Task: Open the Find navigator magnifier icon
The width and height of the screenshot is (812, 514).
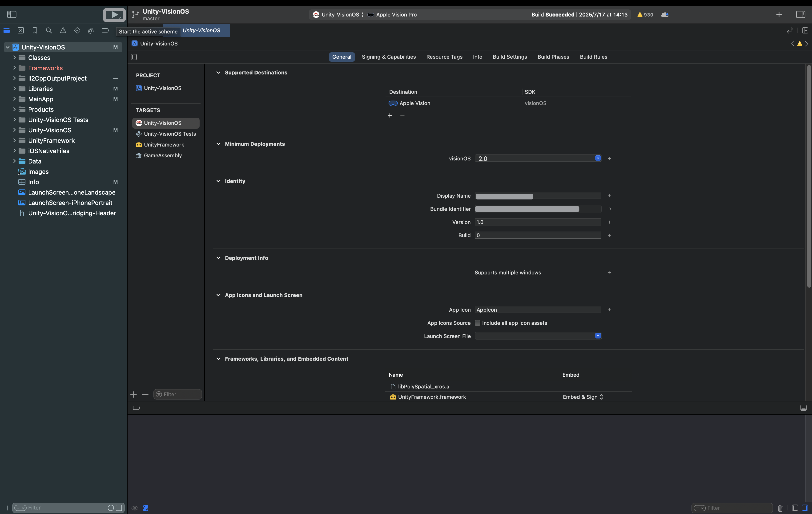Action: tap(49, 30)
